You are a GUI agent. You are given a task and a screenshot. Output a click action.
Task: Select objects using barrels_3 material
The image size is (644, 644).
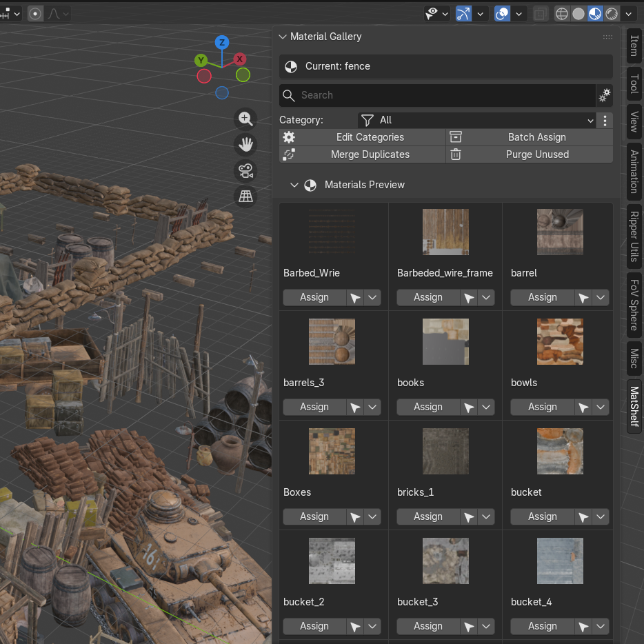(x=355, y=407)
